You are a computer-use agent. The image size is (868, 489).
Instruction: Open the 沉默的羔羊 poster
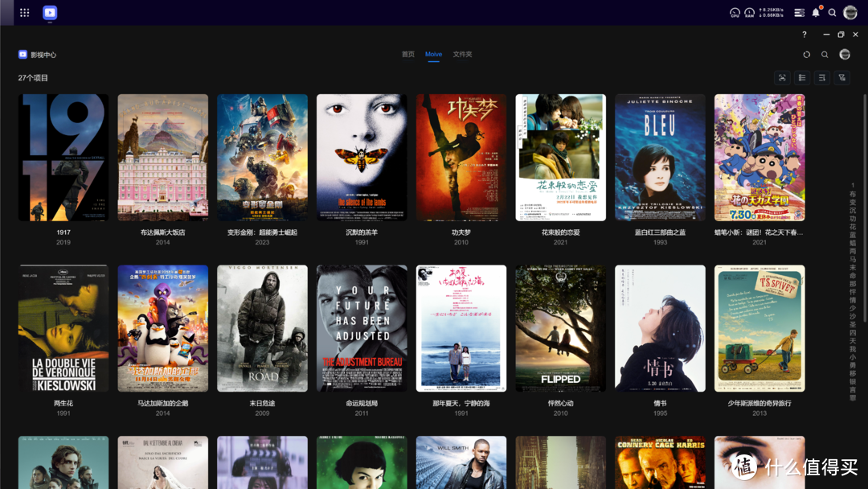click(362, 158)
